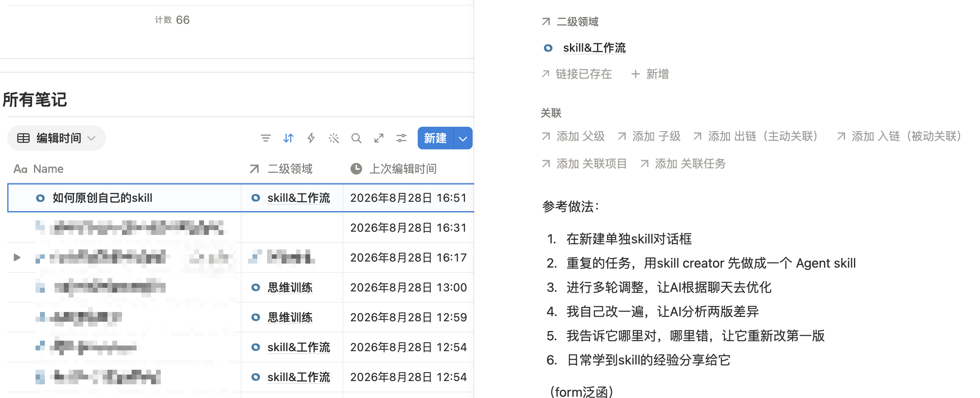Click the expand full-page arrows icon
The image size is (980, 398).
tap(379, 138)
